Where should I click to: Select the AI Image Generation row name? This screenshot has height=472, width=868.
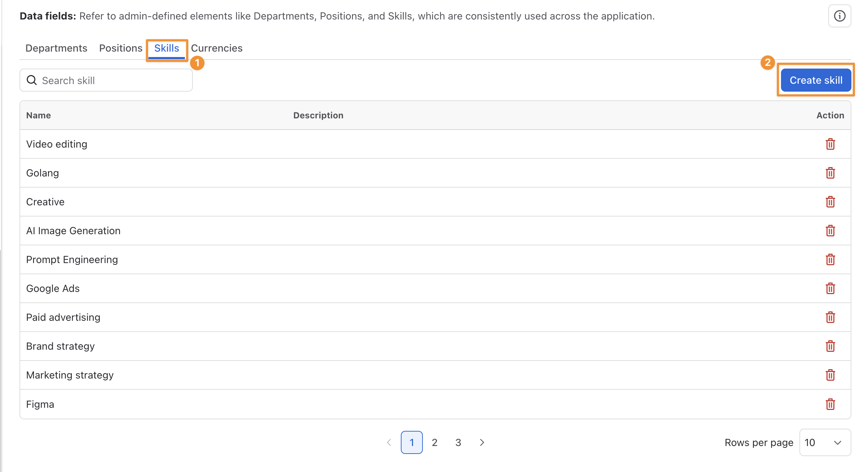click(x=73, y=231)
